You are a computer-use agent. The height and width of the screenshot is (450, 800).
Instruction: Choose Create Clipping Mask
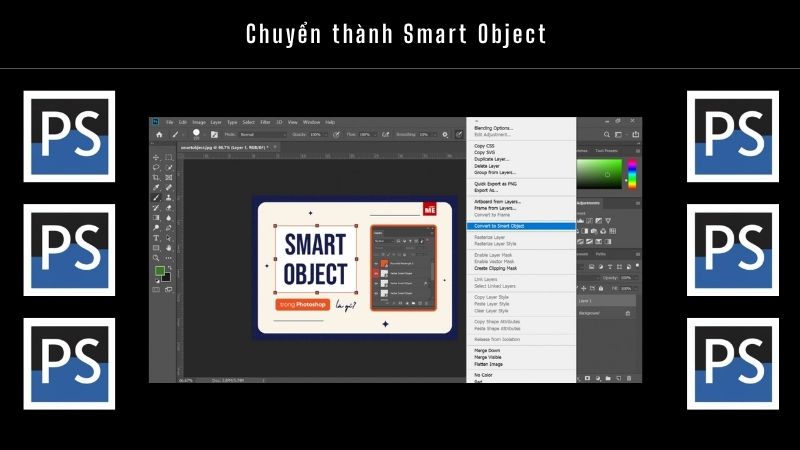click(x=495, y=268)
